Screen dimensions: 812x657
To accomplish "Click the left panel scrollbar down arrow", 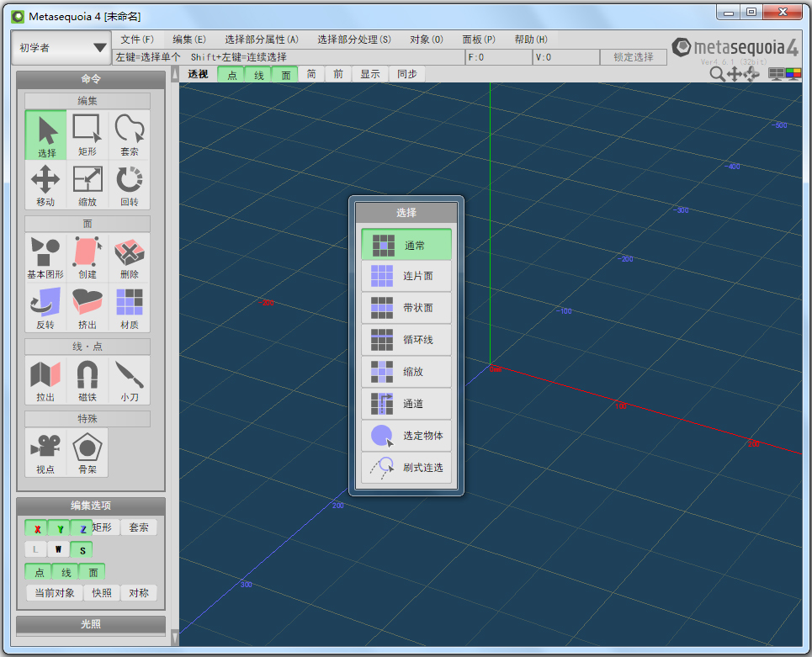I will tap(174, 638).
